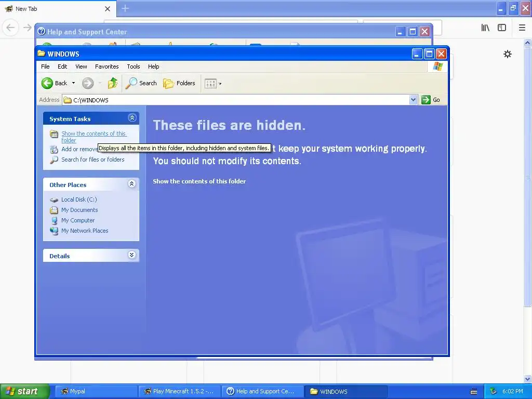The image size is (532, 399).
Task: Click the safely remove hardware tray icon
Action: click(493, 392)
